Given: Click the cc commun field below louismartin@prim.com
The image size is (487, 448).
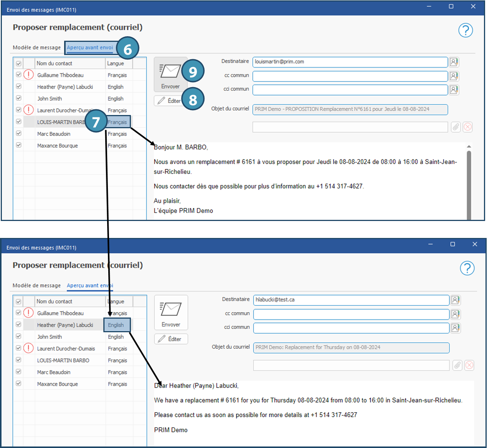Looking at the screenshot, I should [350, 76].
